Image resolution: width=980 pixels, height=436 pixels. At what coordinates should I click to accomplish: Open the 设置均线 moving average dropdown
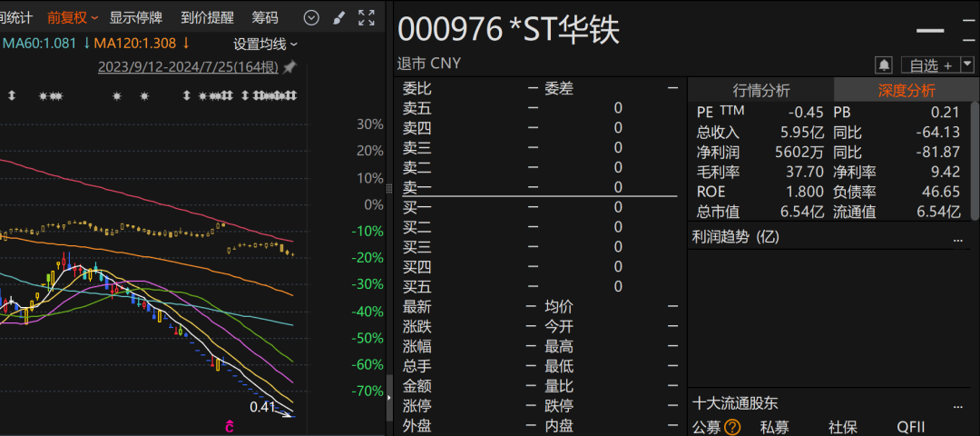pyautogui.click(x=266, y=45)
